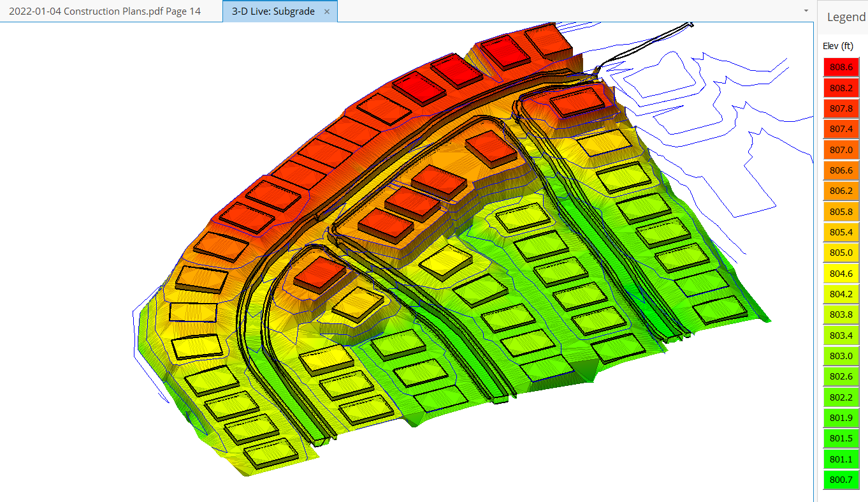Click the Elev (ft) legend heading
The height and width of the screenshot is (502, 868).
point(838,45)
